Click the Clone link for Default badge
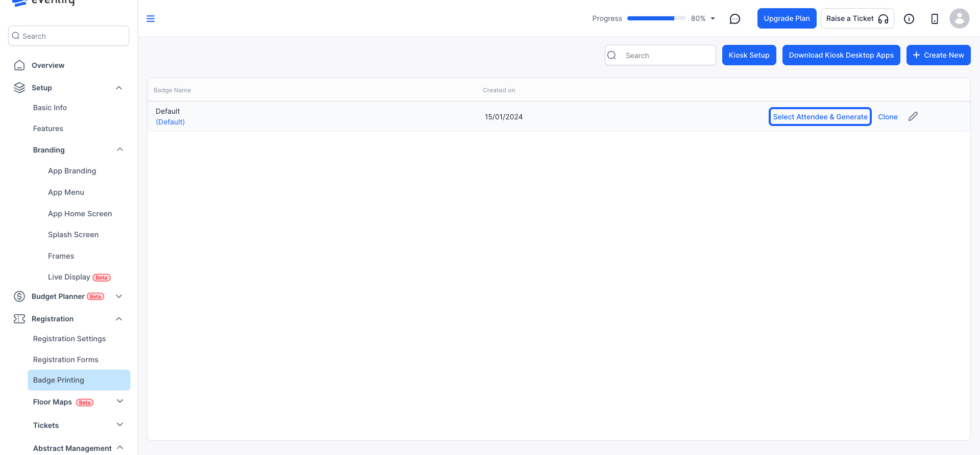980x455 pixels. [888, 117]
